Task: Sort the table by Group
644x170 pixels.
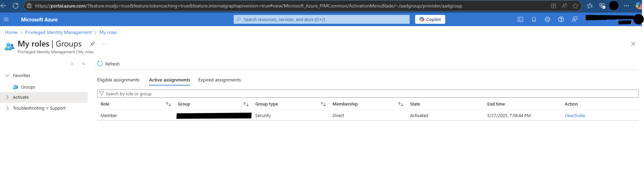Action: click(246, 104)
